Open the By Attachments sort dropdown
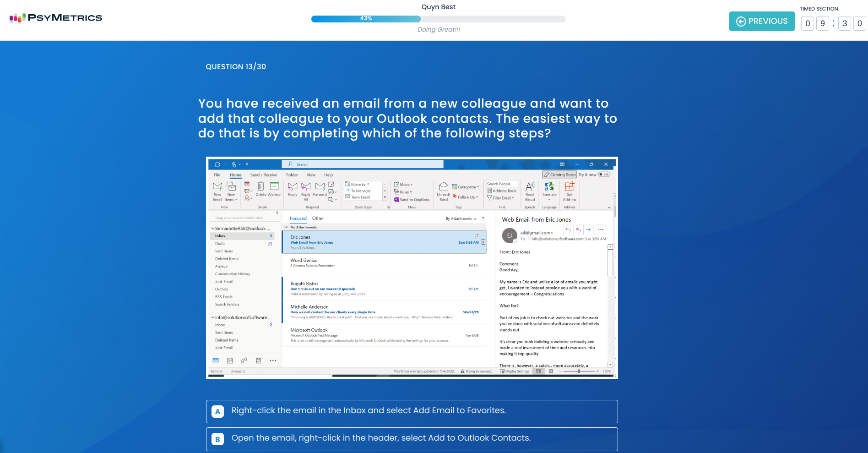 (461, 219)
